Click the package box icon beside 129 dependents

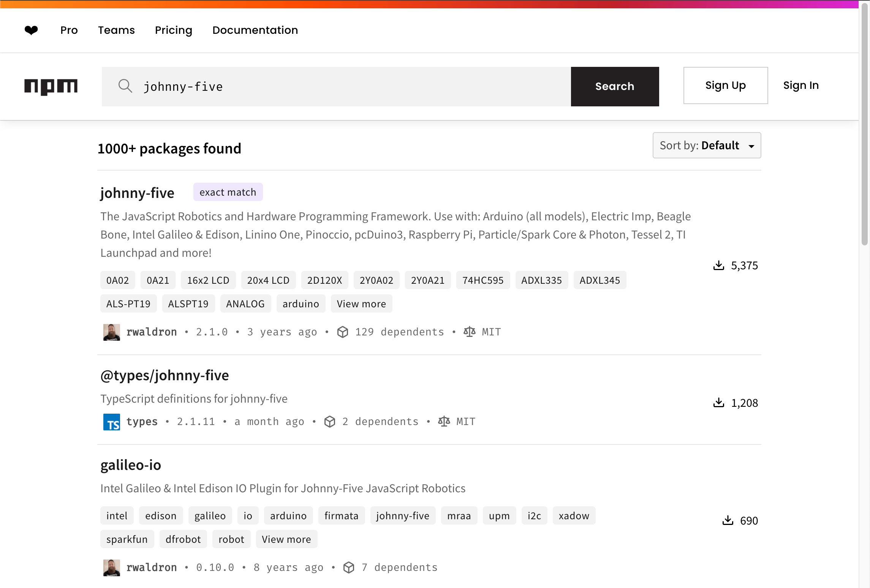(x=343, y=332)
